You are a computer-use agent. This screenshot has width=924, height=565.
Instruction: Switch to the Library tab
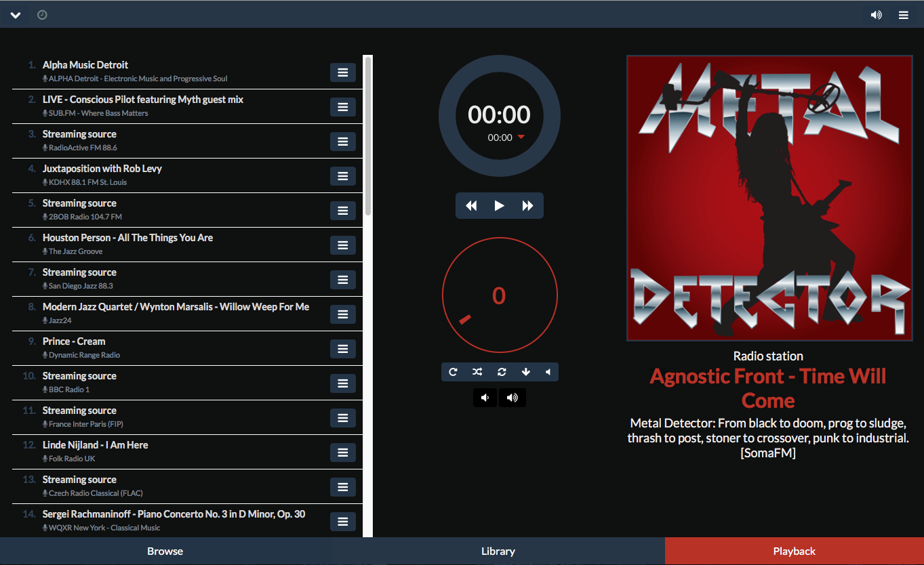[498, 551]
